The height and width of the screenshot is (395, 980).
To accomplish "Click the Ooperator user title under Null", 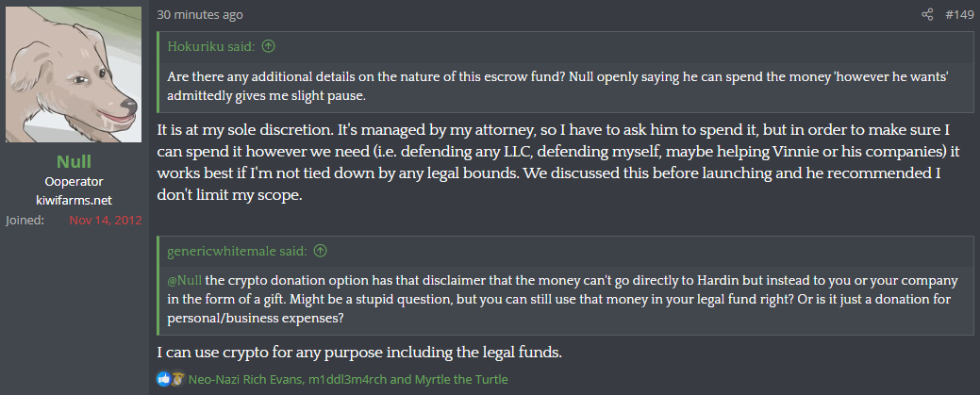I will 74,181.
